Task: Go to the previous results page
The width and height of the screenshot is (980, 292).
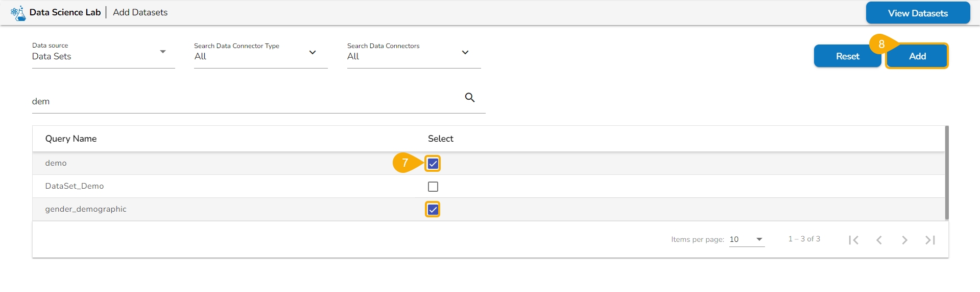Action: pos(879,240)
